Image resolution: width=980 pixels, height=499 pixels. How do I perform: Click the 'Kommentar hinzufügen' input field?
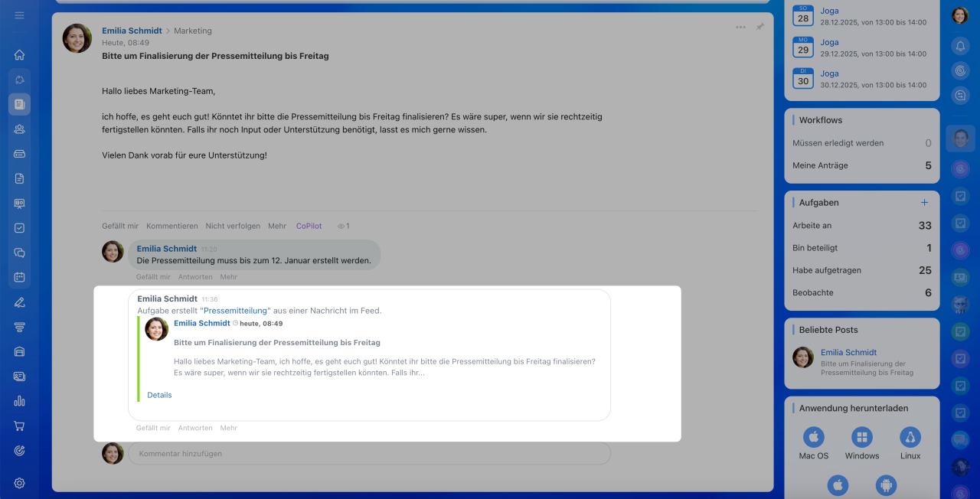tap(370, 453)
